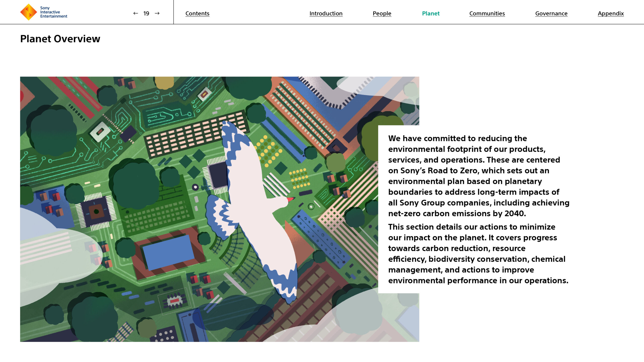Select the Planet section tab
The width and height of the screenshot is (644, 362).
(x=431, y=14)
